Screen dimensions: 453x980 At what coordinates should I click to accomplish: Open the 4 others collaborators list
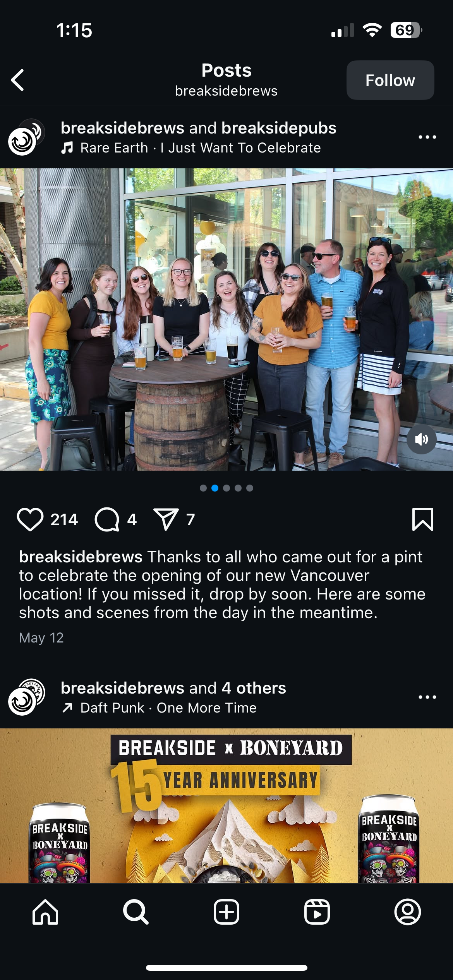[x=254, y=688]
